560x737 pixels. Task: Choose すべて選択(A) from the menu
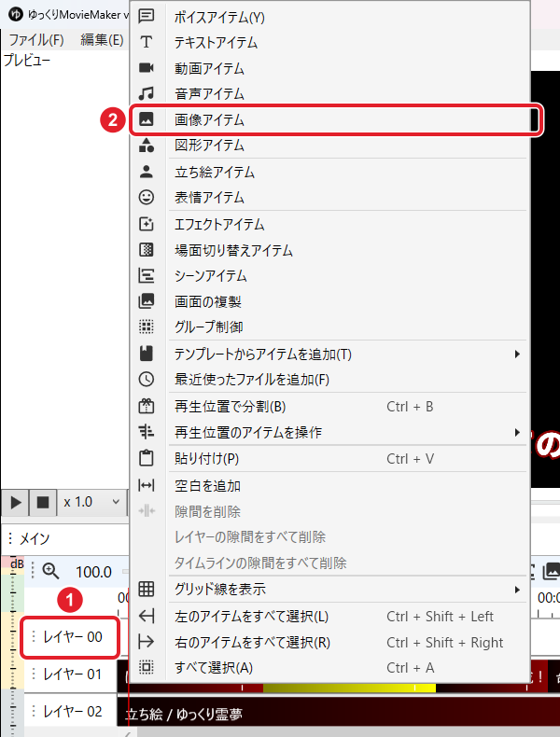coord(329,667)
